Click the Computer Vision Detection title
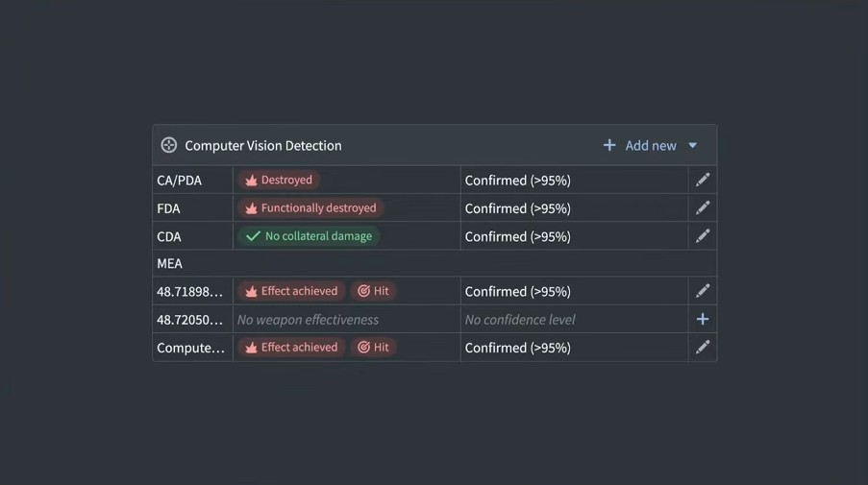This screenshot has height=485, width=868. point(262,145)
